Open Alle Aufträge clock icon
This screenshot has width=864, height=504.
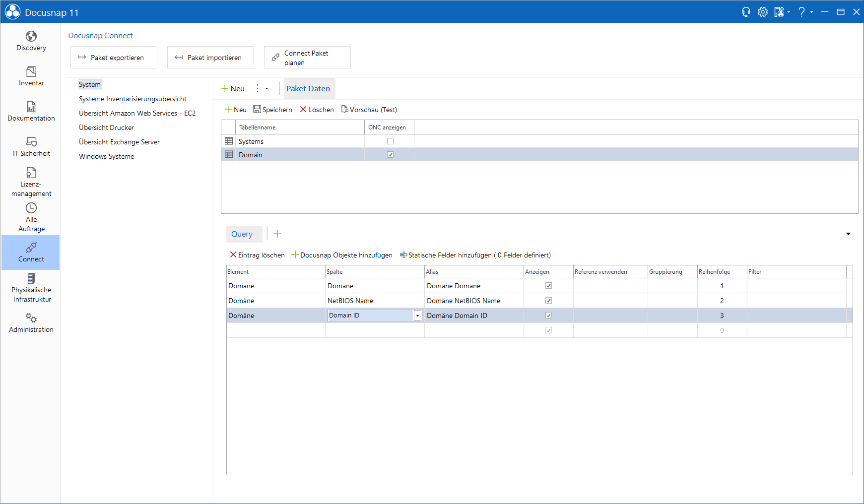pyautogui.click(x=31, y=208)
